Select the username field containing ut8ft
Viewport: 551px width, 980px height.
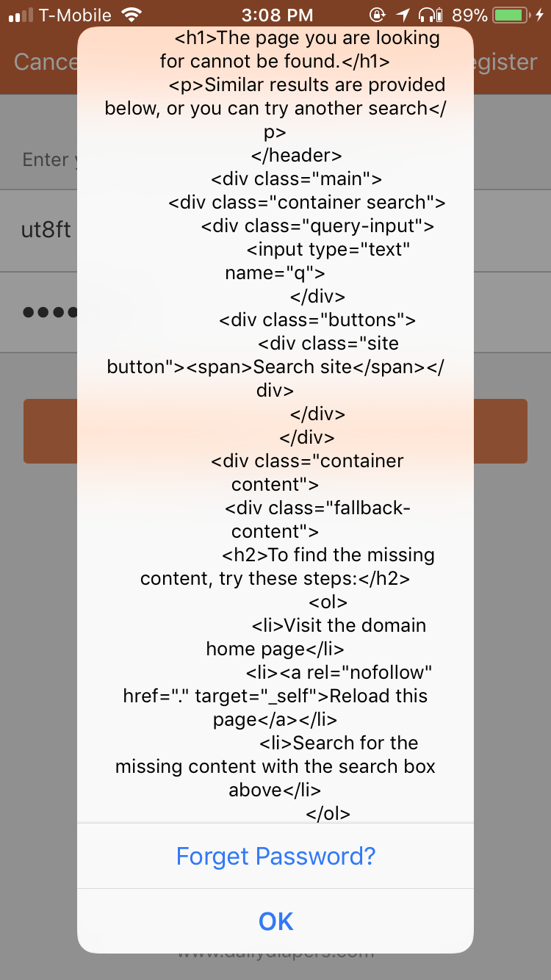tap(46, 230)
